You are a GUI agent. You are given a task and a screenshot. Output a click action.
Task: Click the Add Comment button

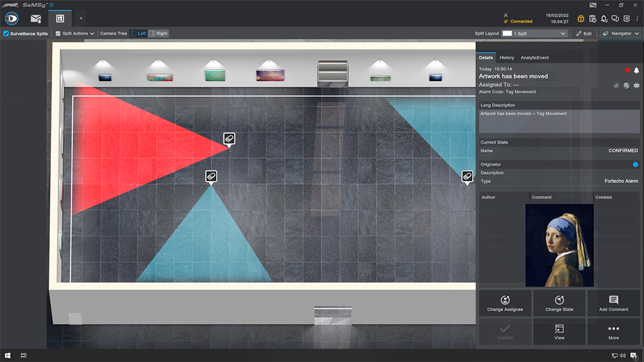(x=613, y=303)
